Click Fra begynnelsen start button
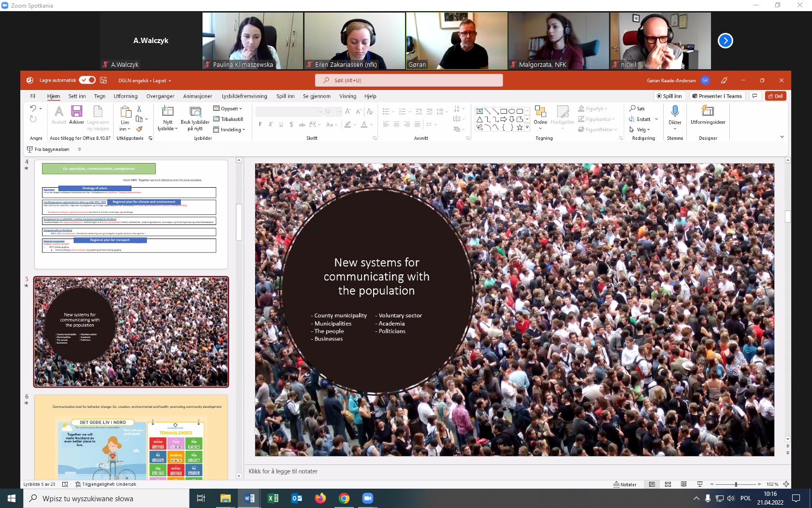The width and height of the screenshot is (812, 508). click(x=48, y=149)
